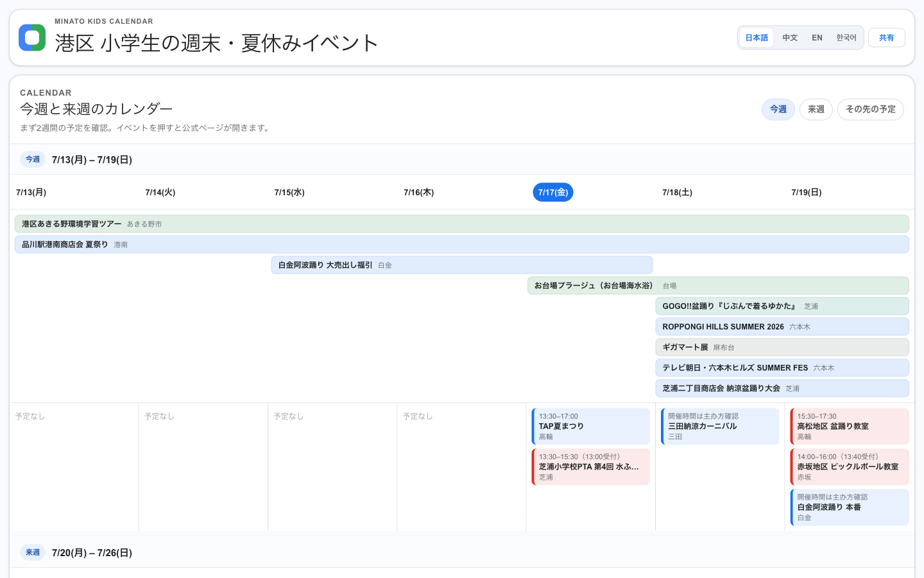The width and height of the screenshot is (924, 578).
Task: Open 三田納涼カーニバル event card
Action: coord(720,426)
